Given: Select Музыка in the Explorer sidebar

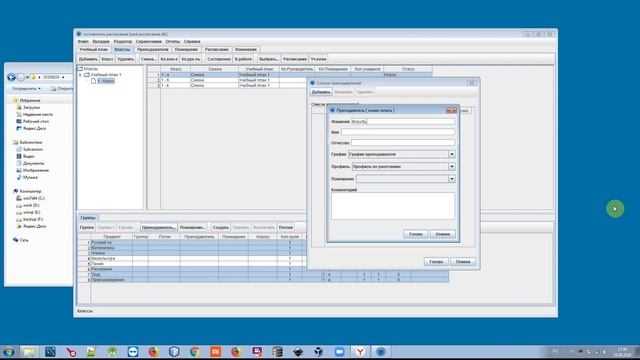Looking at the screenshot, I should [x=30, y=177].
